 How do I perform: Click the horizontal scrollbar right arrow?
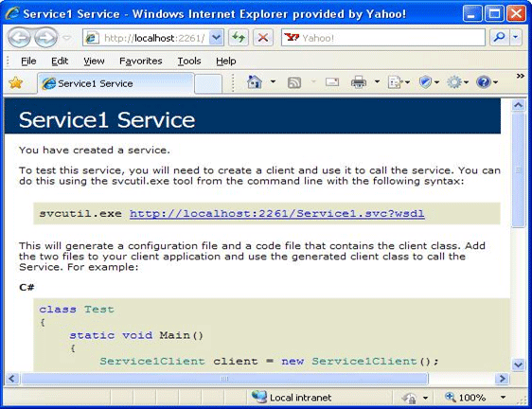pyautogui.click(x=502, y=379)
